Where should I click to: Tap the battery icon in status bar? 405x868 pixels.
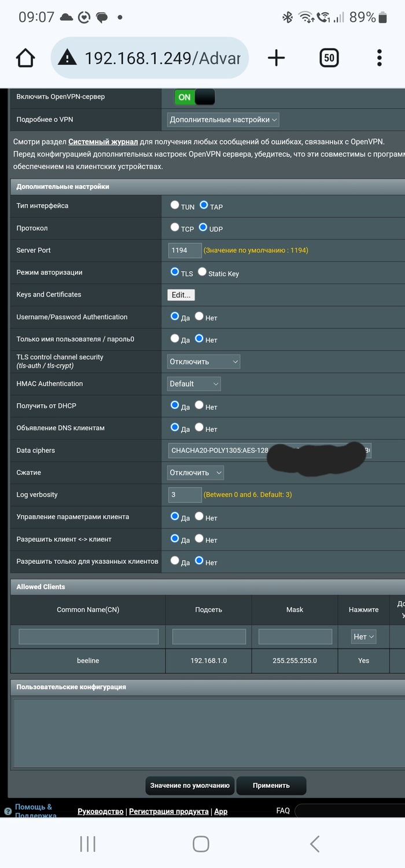382,17
